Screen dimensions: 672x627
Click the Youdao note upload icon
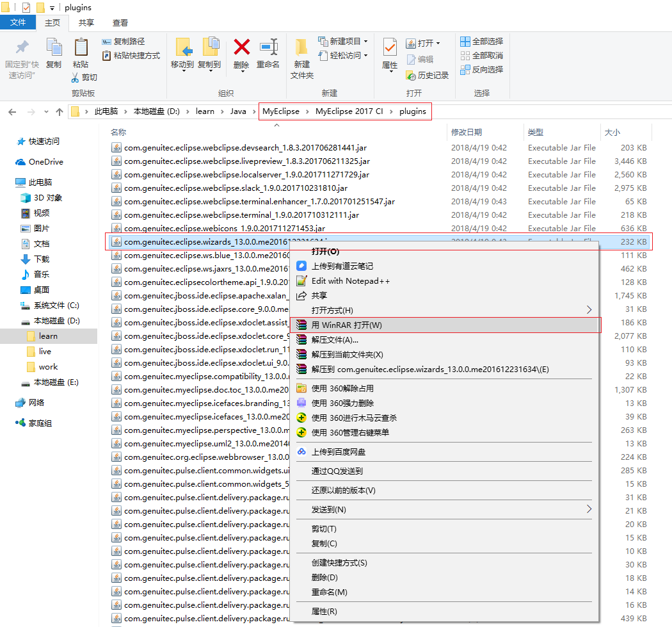pyautogui.click(x=301, y=266)
